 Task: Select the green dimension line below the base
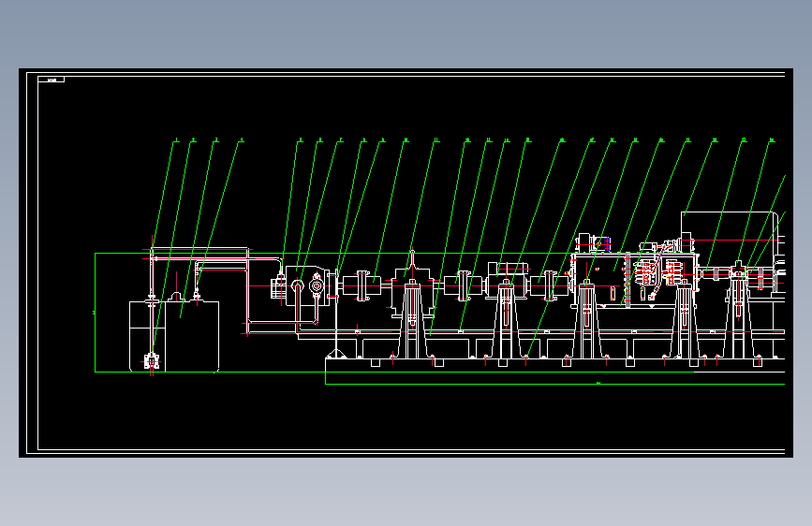point(554,384)
